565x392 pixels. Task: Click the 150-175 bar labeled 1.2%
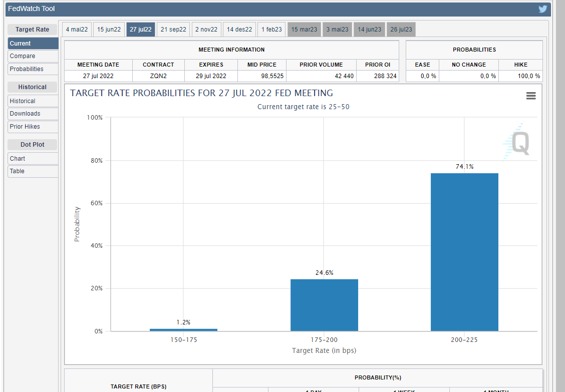pyautogui.click(x=183, y=329)
